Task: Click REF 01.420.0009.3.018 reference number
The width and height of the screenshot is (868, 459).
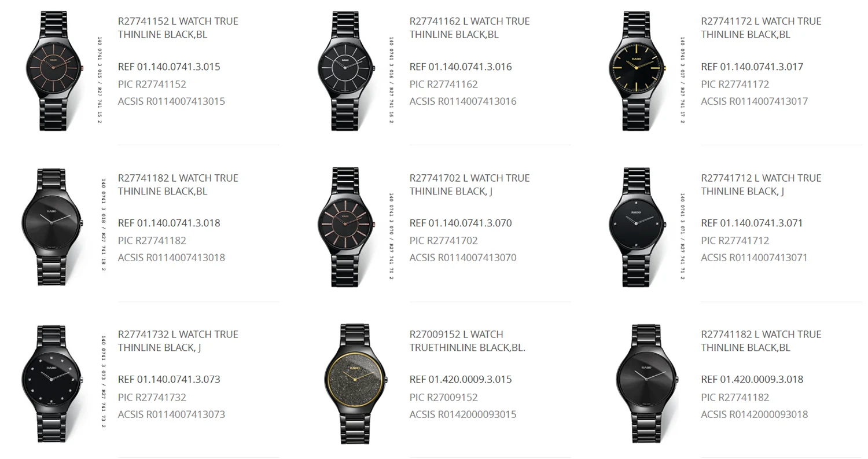Action: tap(752, 380)
